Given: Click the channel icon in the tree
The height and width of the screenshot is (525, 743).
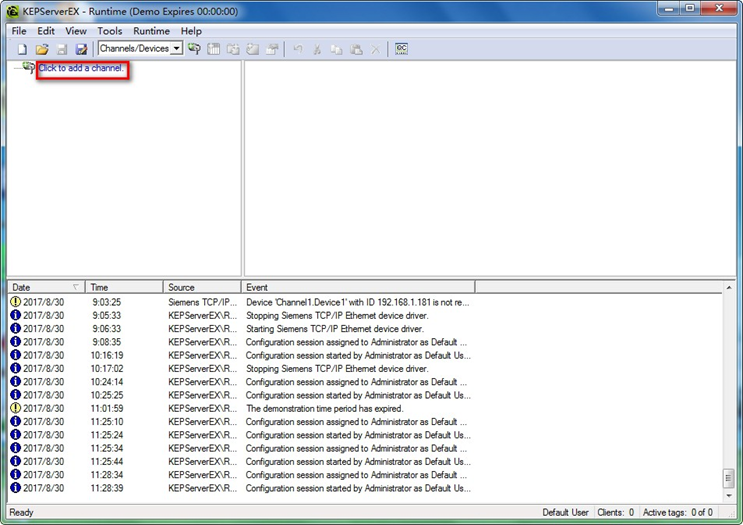Looking at the screenshot, I should click(x=28, y=67).
